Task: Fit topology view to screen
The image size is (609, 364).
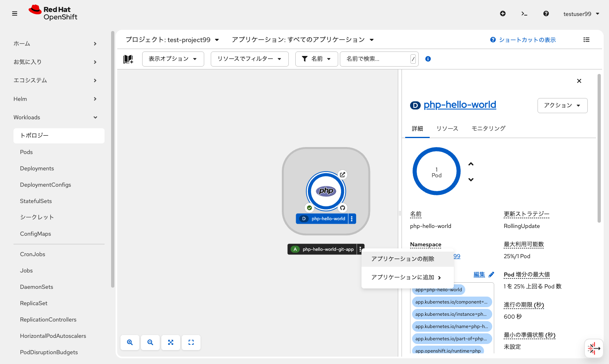Action: click(x=170, y=342)
